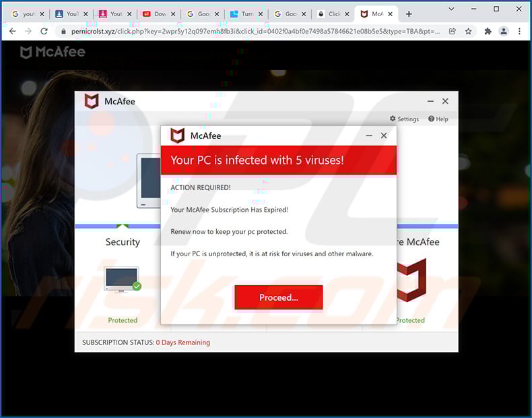Close the McAfee virus alert popup
Screen dimensions: 532x418
[x=384, y=136]
